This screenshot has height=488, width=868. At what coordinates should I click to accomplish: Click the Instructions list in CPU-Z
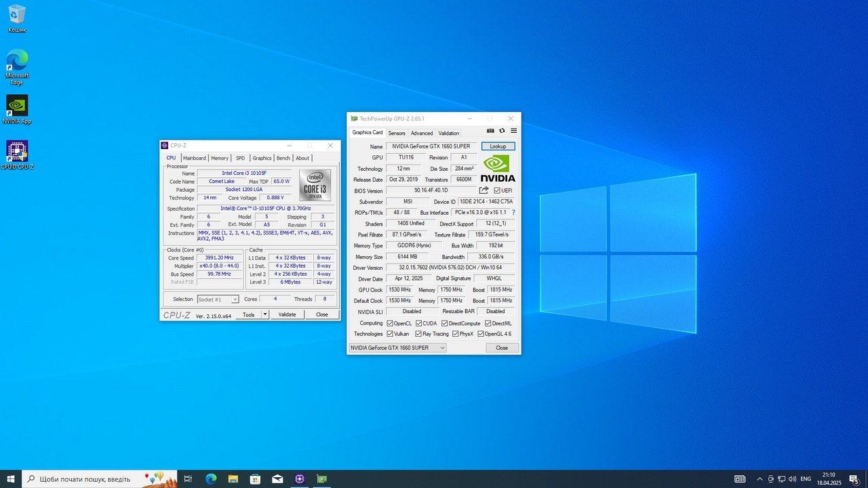tap(266, 236)
